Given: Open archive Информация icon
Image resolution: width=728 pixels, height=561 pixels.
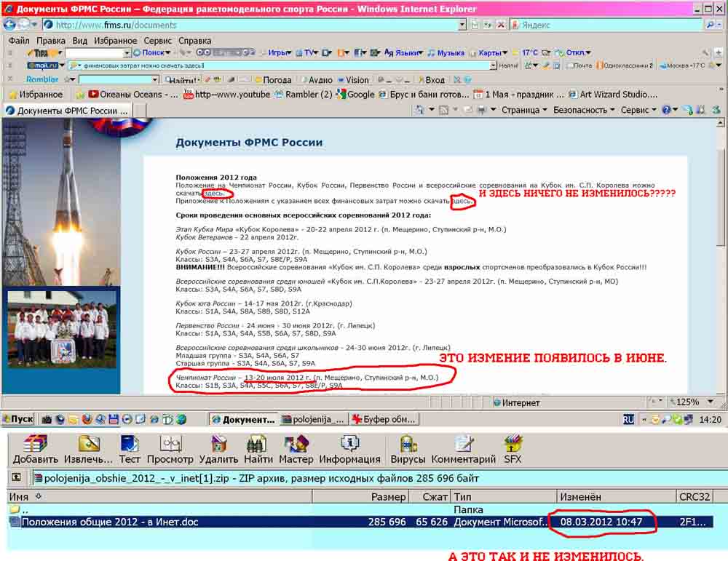Looking at the screenshot, I should coord(349,444).
